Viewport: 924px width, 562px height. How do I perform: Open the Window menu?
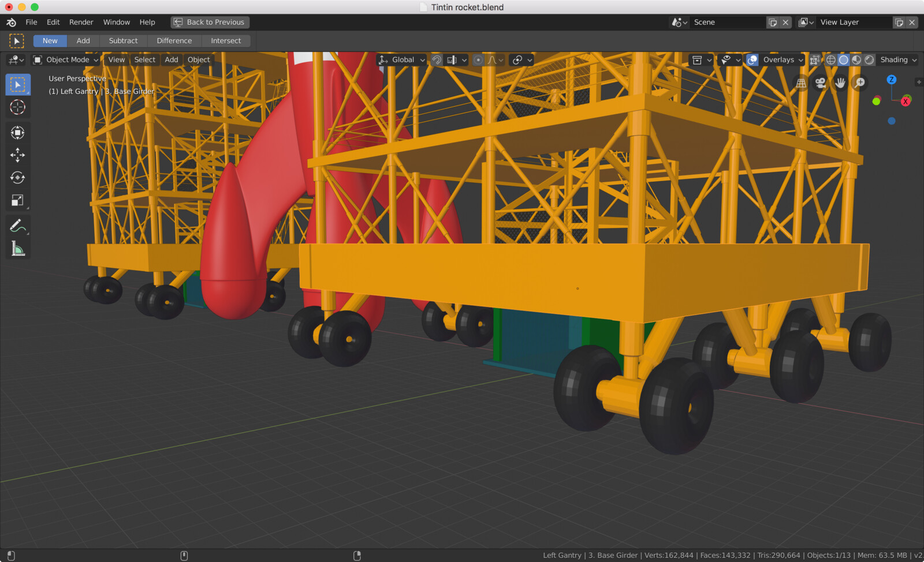point(116,22)
